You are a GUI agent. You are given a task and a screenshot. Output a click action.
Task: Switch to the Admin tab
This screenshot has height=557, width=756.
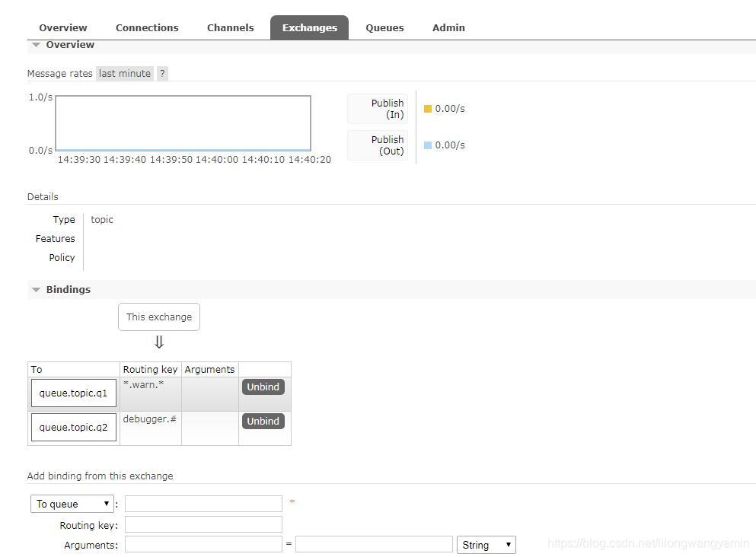pos(448,27)
